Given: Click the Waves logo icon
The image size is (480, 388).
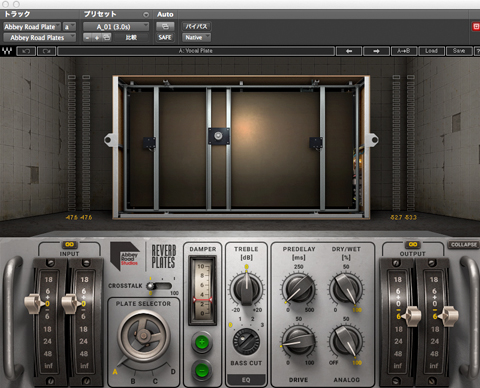Looking at the screenshot, I should click(7, 51).
